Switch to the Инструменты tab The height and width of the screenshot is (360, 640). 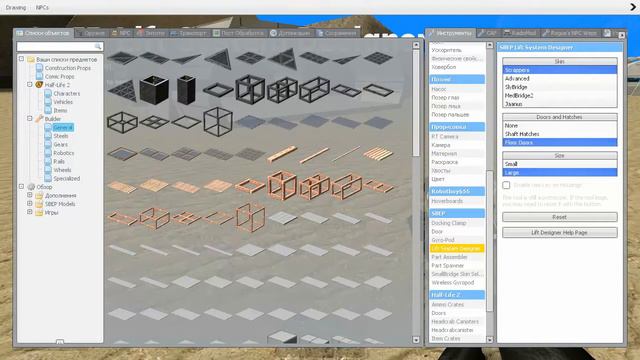click(450, 33)
